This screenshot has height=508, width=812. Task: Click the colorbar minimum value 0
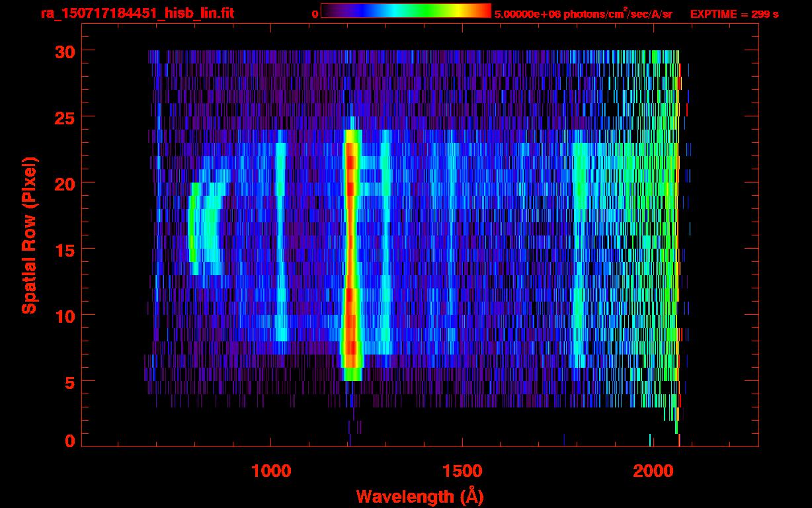point(315,14)
